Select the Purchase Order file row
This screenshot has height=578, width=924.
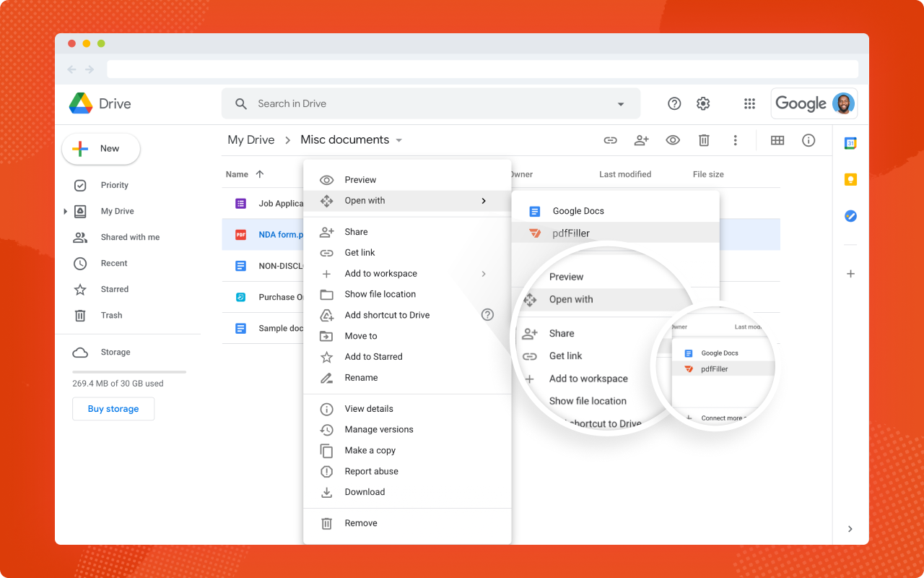[263, 297]
